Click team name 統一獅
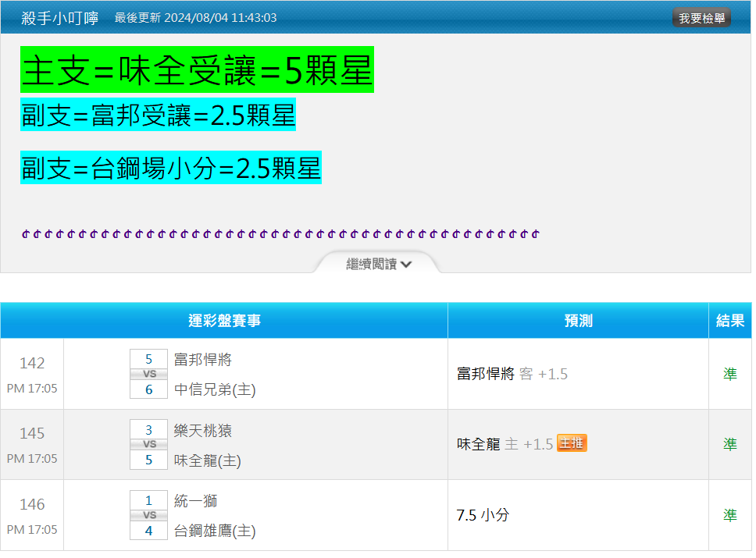Viewport: 756px width, 558px height. 196,501
